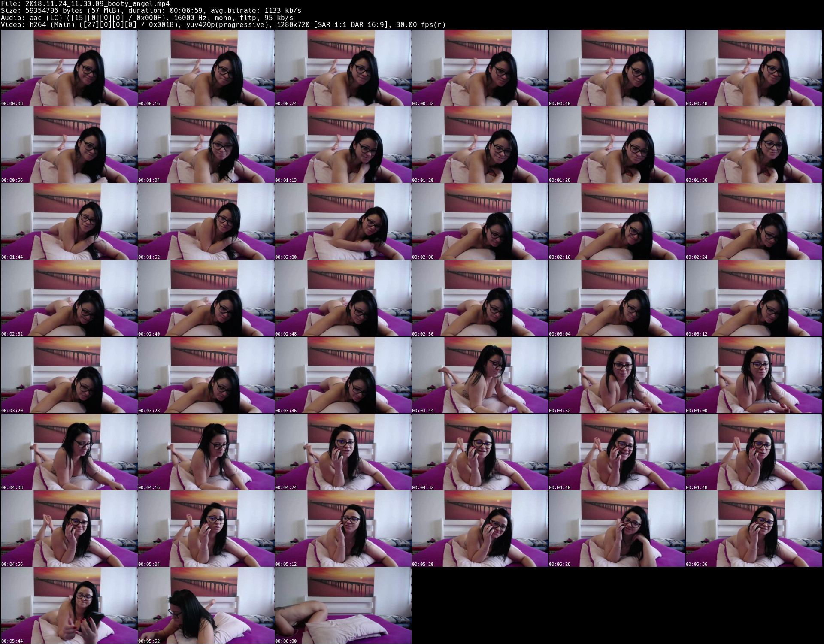Click the frame with timestamp 00:02:00
824x644 pixels.
click(343, 221)
